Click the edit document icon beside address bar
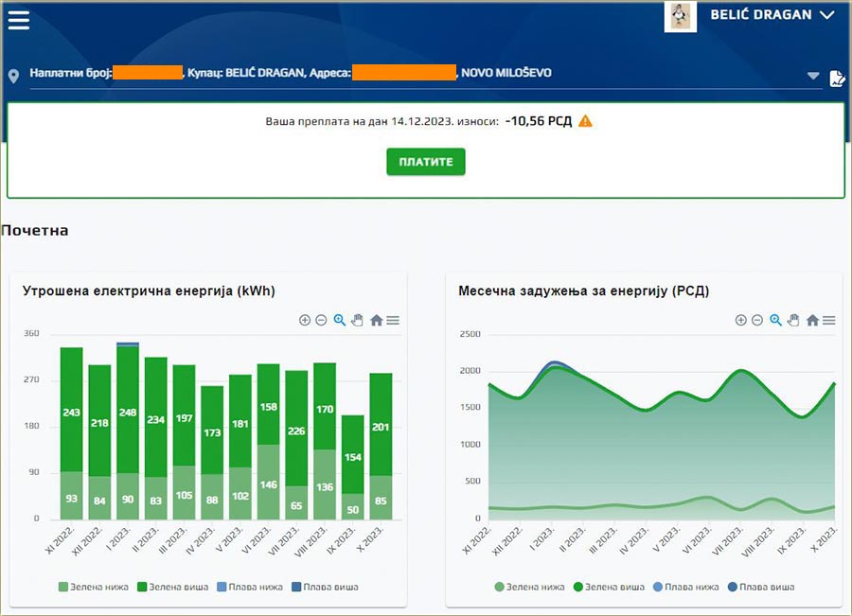This screenshot has width=852, height=616. [x=837, y=78]
